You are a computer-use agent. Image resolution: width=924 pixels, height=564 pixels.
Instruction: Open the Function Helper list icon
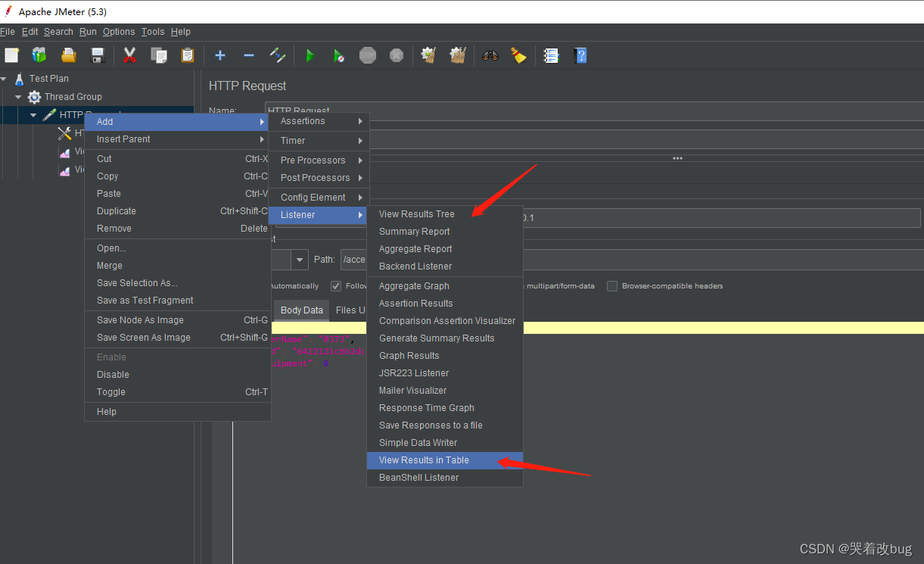click(552, 55)
